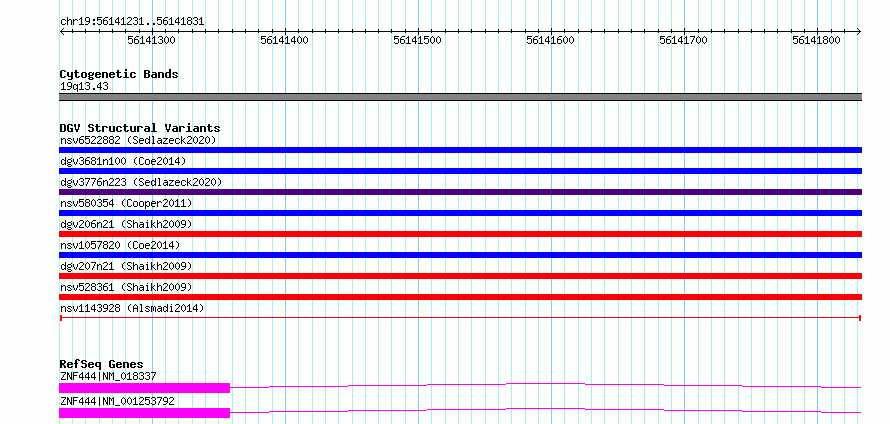This screenshot has width=890, height=424.
Task: Click the 19q13.43 band label
Action: [x=84, y=87]
